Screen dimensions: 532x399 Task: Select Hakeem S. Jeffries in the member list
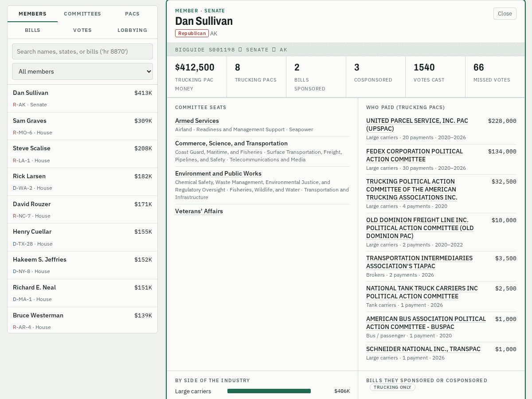pos(82,265)
